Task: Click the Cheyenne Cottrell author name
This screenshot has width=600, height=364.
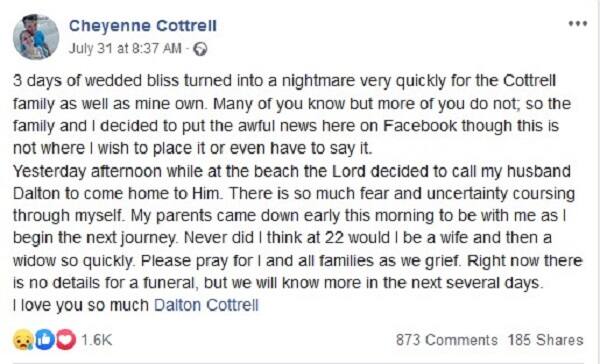Action: click(143, 26)
